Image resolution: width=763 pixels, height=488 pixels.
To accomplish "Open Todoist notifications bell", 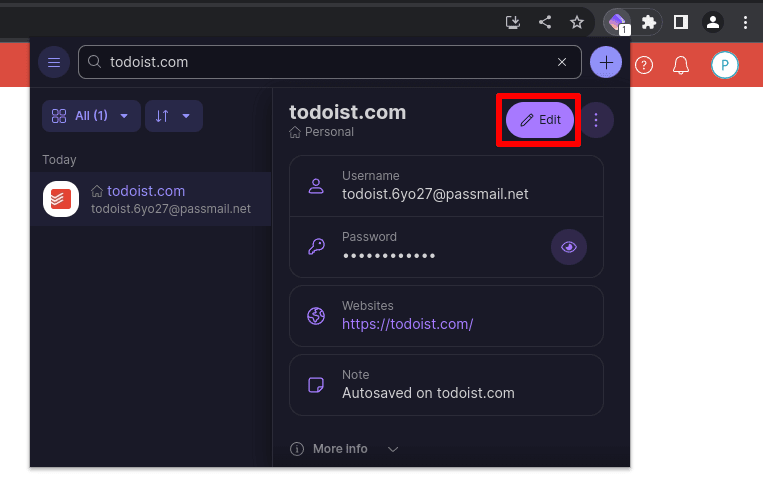I will (x=681, y=65).
